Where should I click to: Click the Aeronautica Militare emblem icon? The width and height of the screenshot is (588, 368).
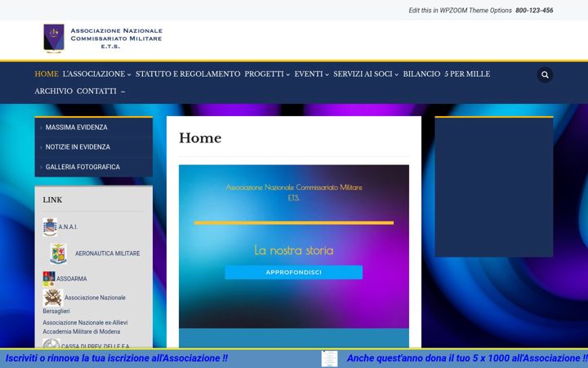pos(59,254)
